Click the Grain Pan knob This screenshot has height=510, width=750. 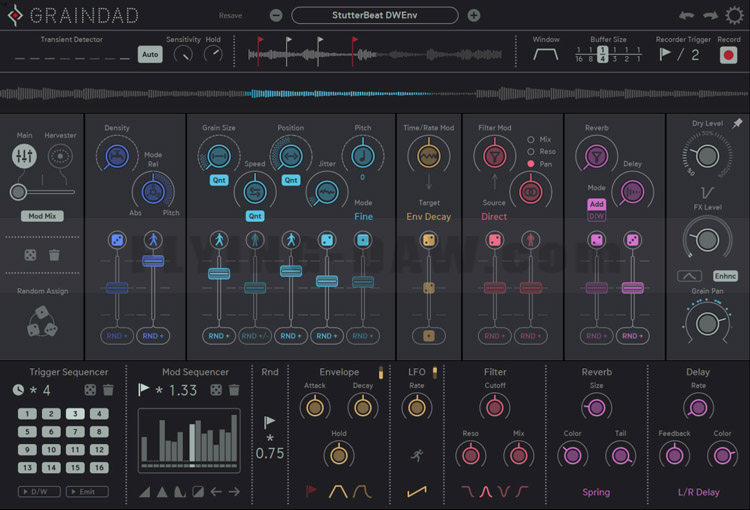coord(707,323)
